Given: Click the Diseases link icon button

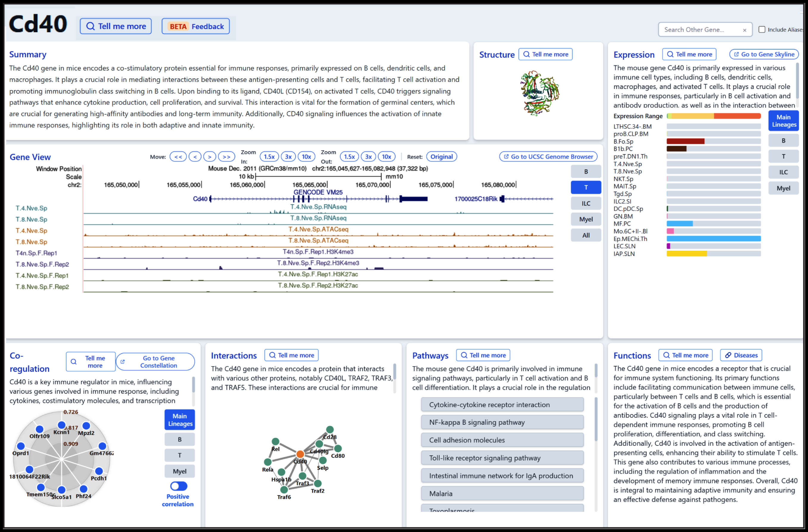Looking at the screenshot, I should pos(741,355).
